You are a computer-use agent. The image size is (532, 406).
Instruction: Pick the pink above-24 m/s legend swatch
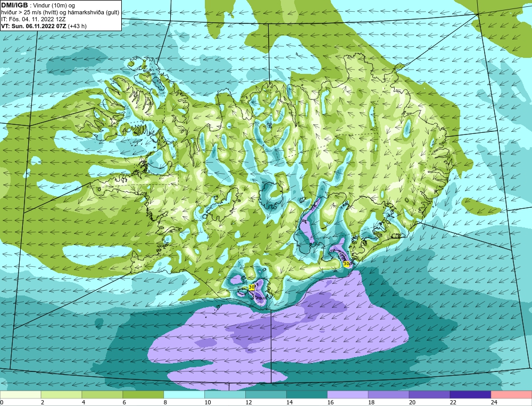(511, 395)
